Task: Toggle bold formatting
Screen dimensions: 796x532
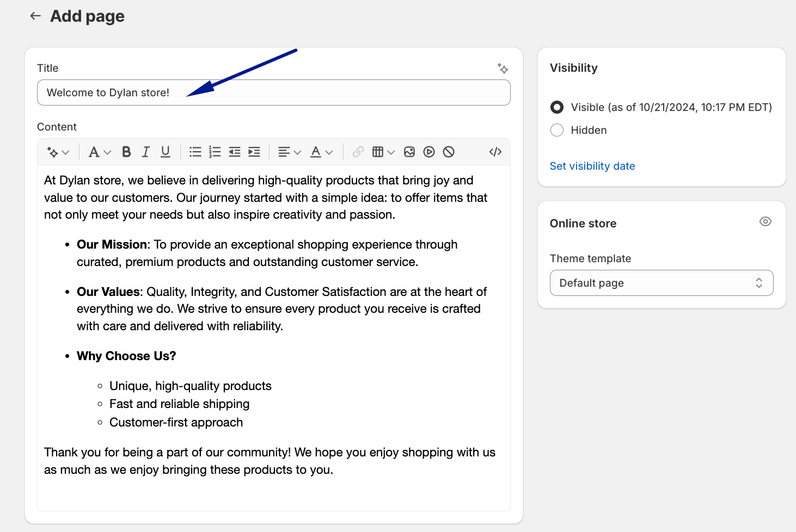Action: pos(126,152)
